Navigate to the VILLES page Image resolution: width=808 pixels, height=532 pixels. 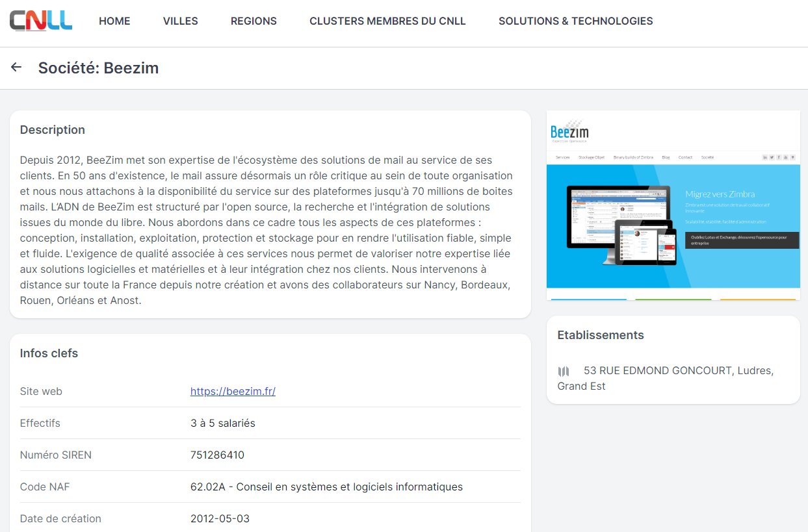click(180, 21)
